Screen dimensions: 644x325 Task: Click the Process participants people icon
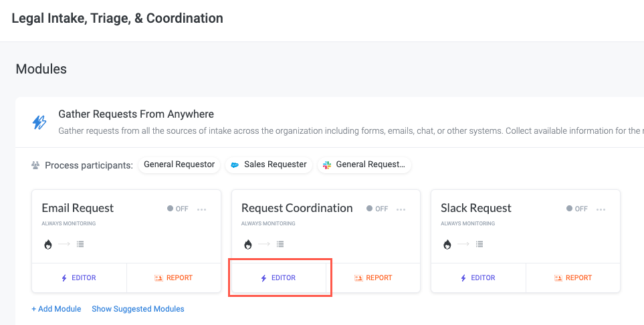(x=35, y=165)
